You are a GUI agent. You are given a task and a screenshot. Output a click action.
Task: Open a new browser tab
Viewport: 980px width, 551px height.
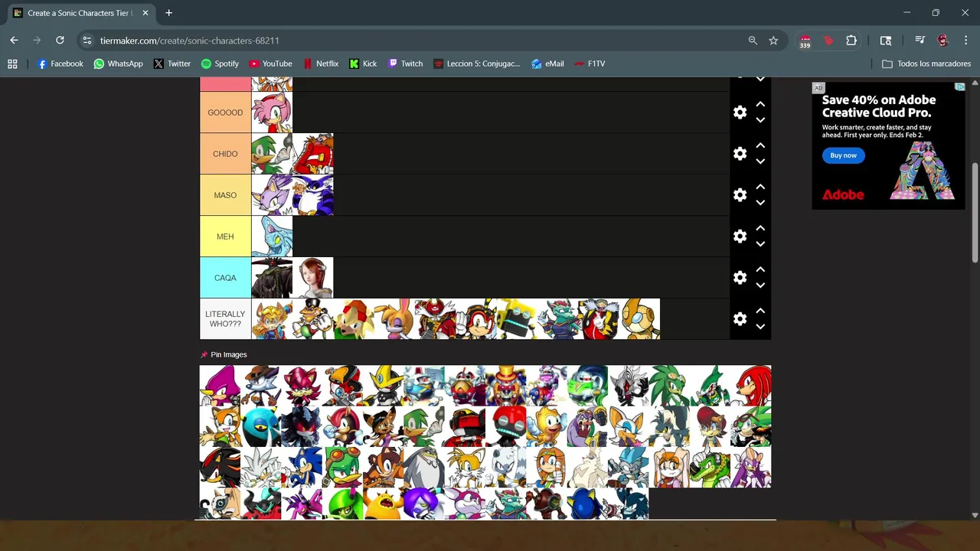point(168,13)
